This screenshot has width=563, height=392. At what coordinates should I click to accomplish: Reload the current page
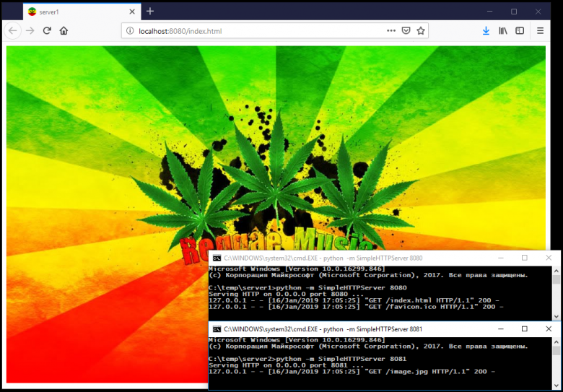point(47,31)
